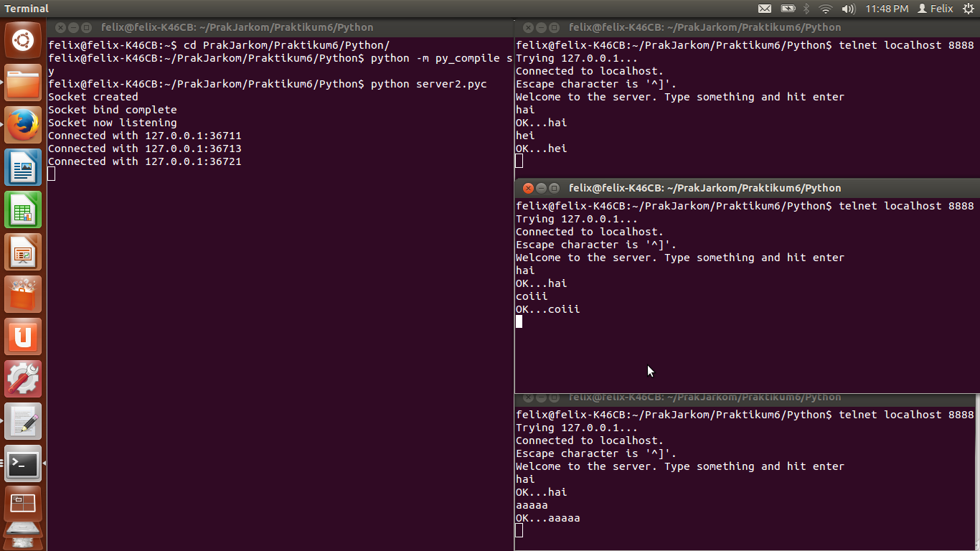Open the Felix user session menu

936,9
